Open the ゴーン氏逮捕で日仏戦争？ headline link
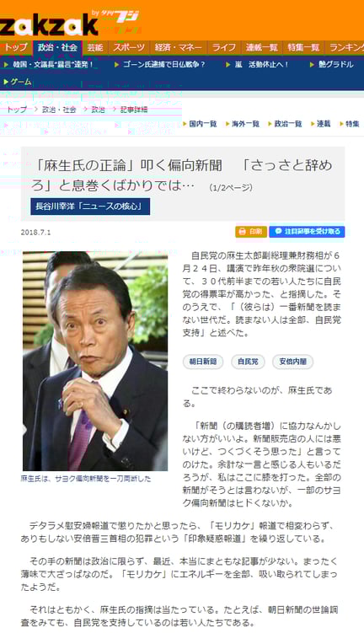The height and width of the screenshot is (633, 364). pyautogui.click(x=163, y=64)
